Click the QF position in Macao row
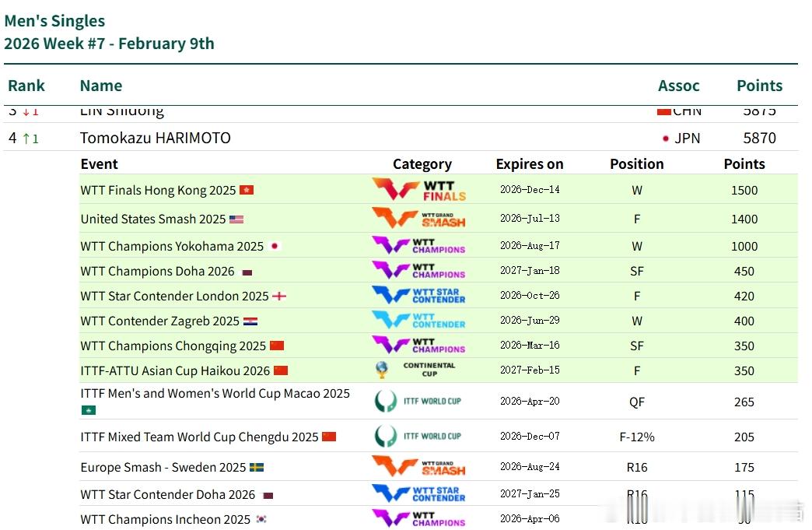812x530 pixels. [x=637, y=402]
